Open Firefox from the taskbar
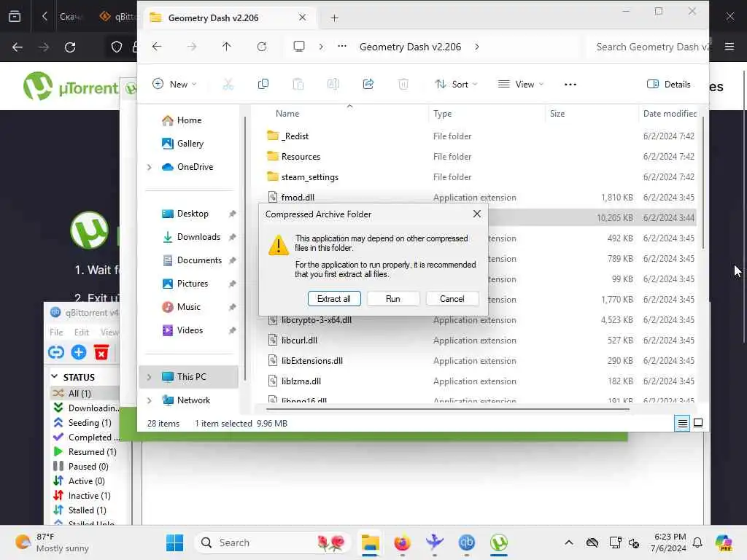The height and width of the screenshot is (560, 747). 402,542
